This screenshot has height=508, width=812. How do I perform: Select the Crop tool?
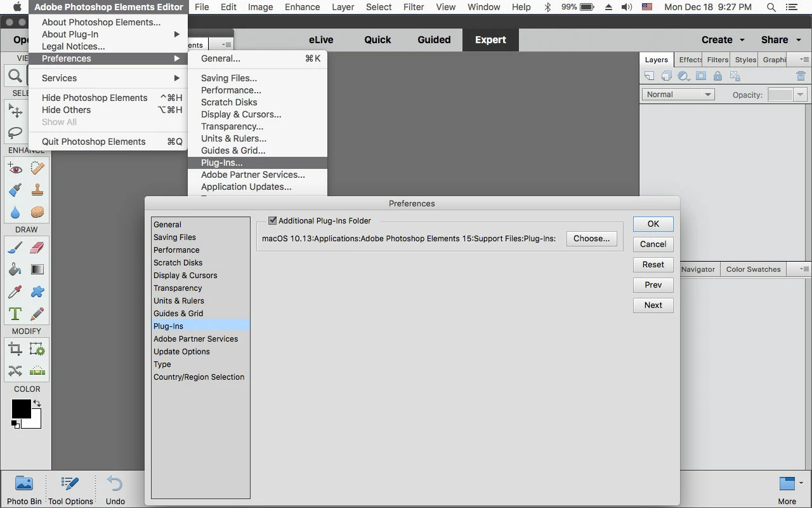[15, 349]
